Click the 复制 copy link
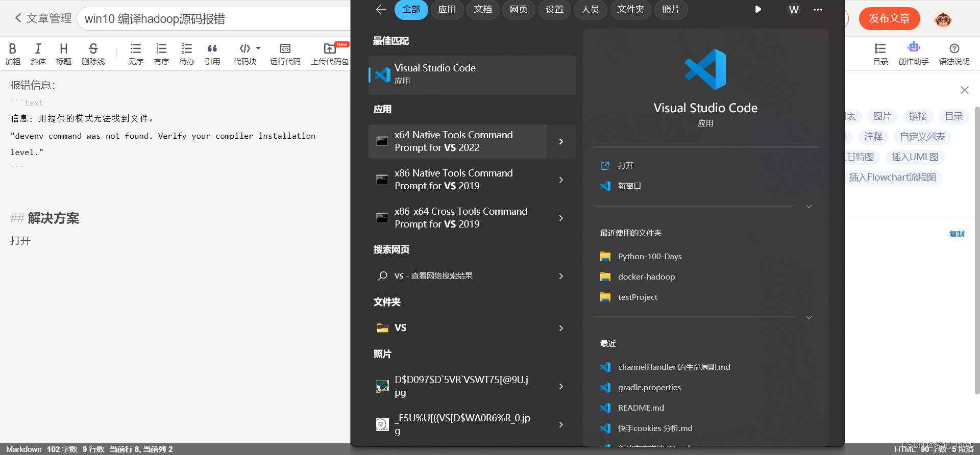 pos(957,234)
